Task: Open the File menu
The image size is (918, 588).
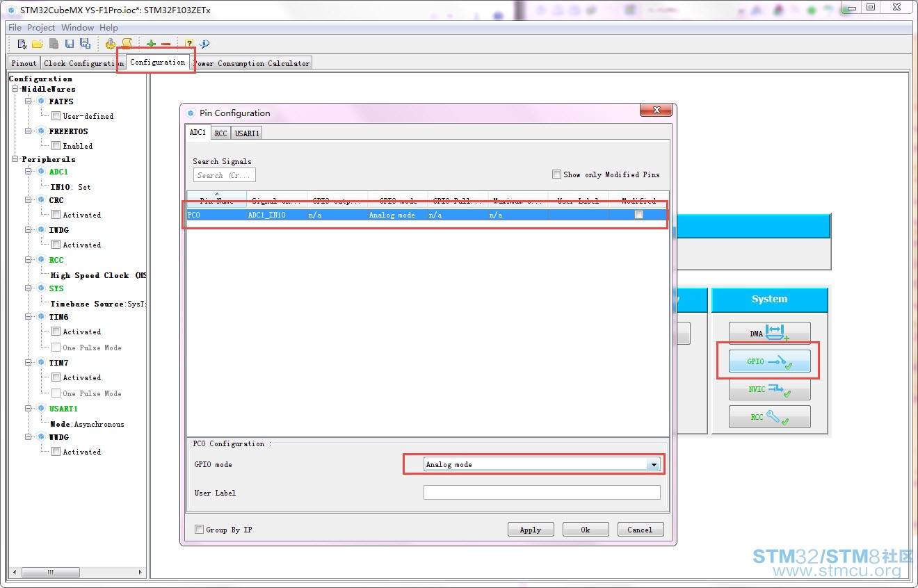Action: (15, 28)
